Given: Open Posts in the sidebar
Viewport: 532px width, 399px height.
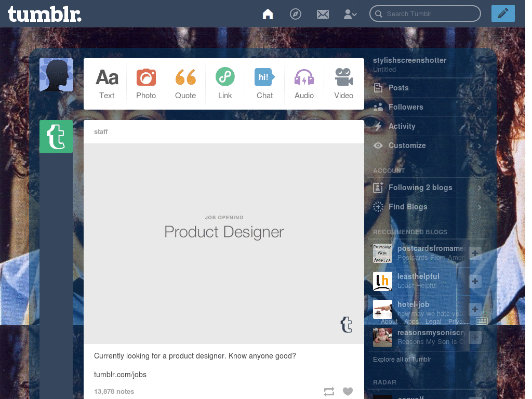Looking at the screenshot, I should 428,88.
